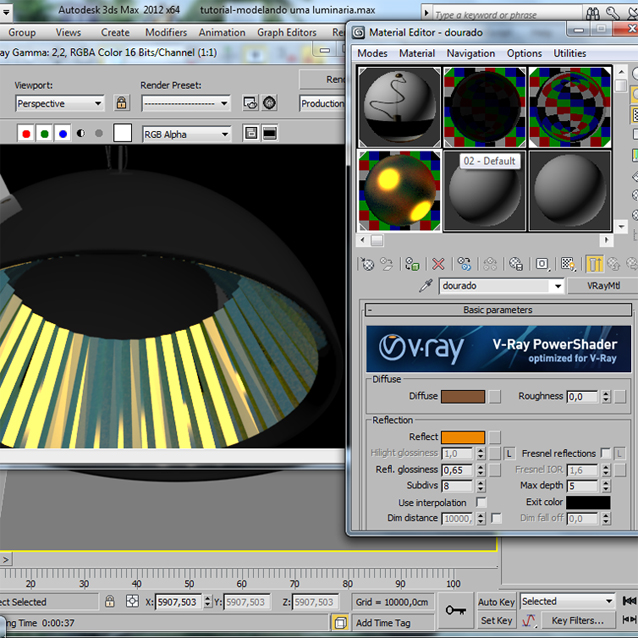Screen dimensions: 638x638
Task: Click the Key Filters... button
Action: point(577,621)
